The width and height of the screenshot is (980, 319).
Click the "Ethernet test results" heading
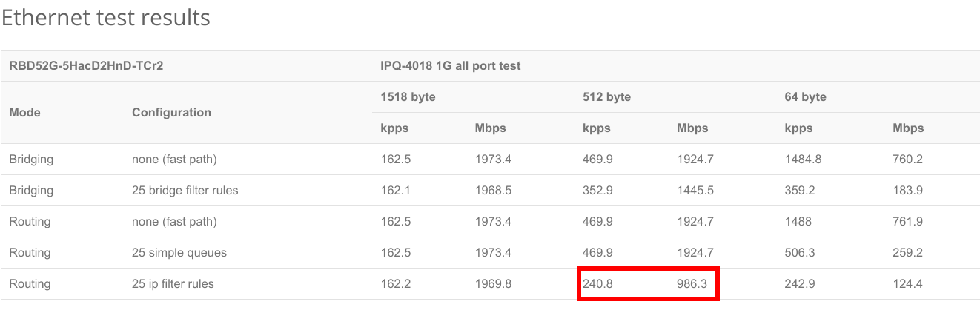[105, 18]
